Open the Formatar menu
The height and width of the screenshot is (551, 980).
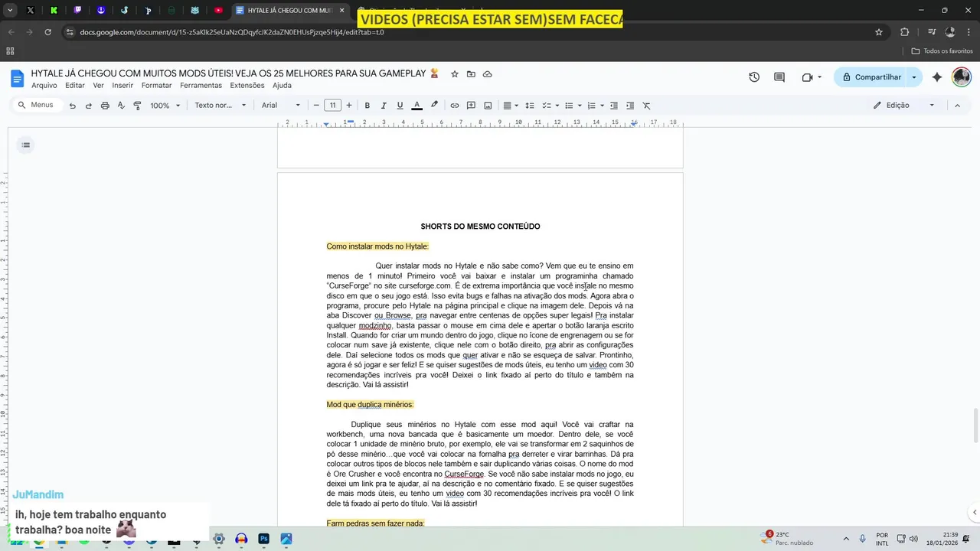coord(157,86)
